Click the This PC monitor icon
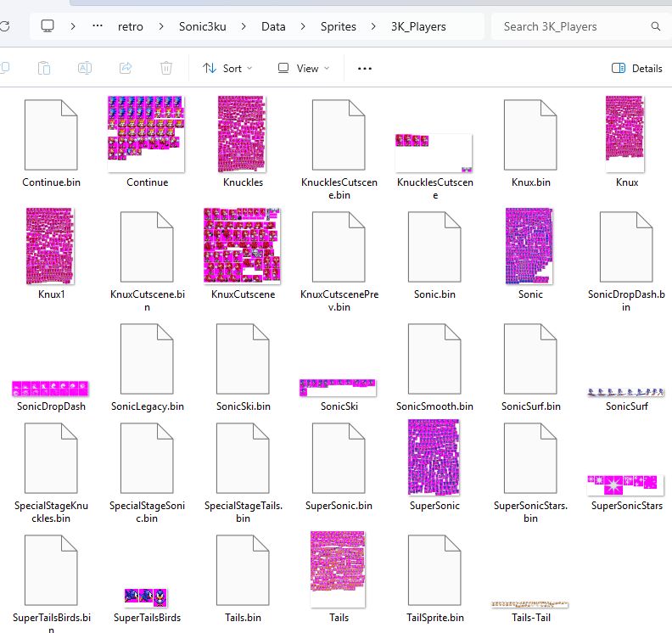 pos(48,26)
